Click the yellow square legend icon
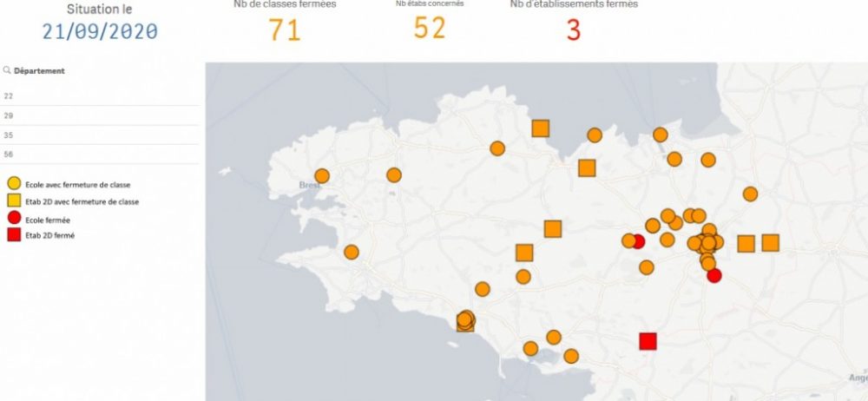Image resolution: width=868 pixels, height=401 pixels. click(x=14, y=200)
